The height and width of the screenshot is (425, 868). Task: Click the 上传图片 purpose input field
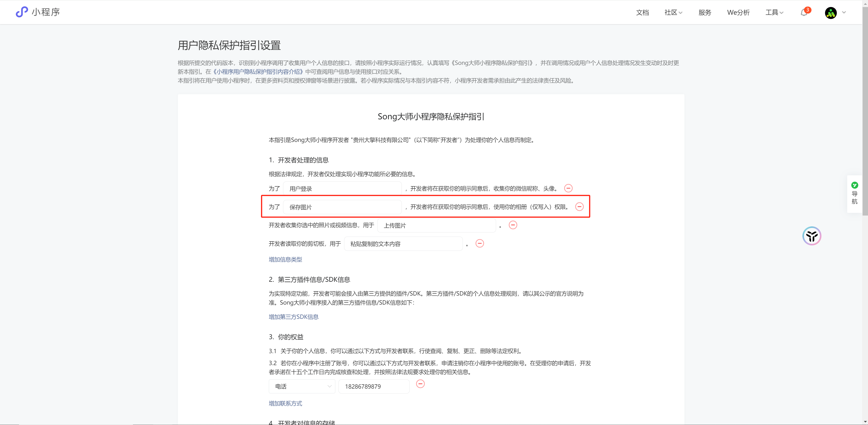click(x=437, y=225)
